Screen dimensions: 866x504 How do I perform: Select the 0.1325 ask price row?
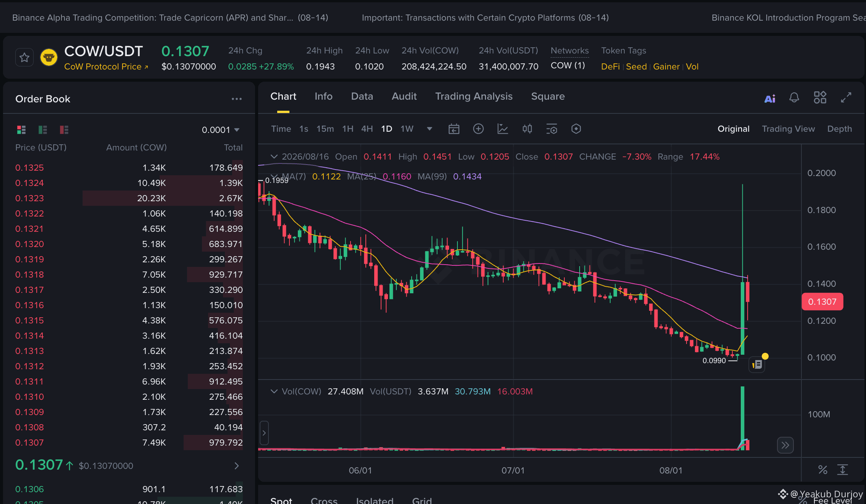click(x=129, y=168)
